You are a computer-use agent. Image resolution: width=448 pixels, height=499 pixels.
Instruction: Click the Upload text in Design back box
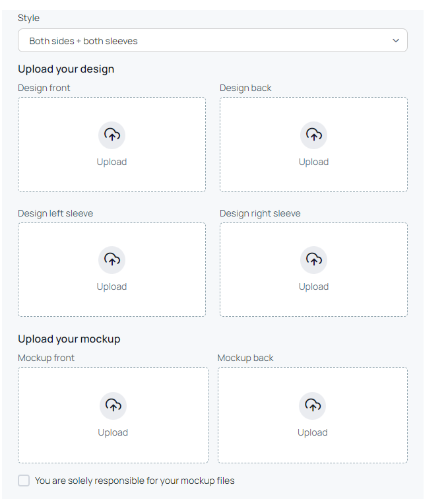313,162
